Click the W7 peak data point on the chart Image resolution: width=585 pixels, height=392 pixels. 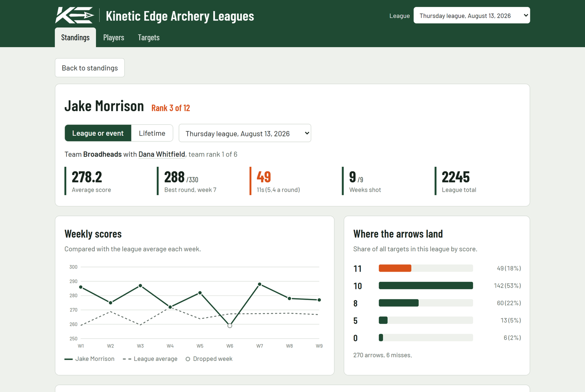click(x=260, y=284)
